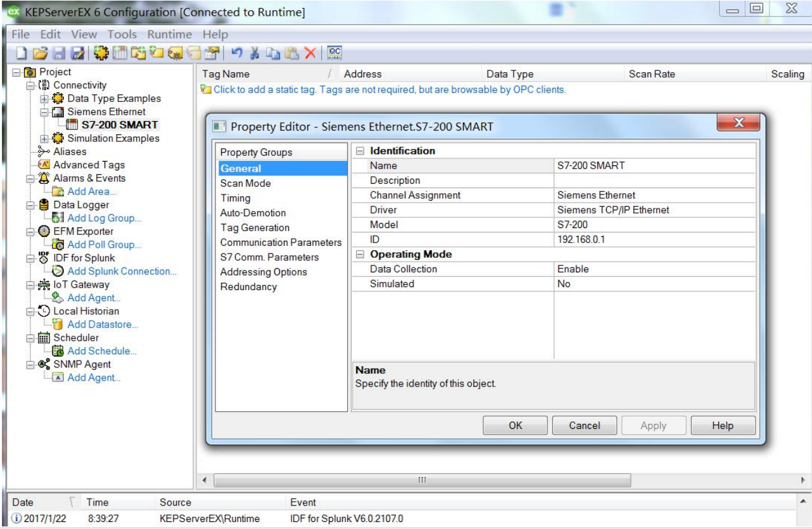Collapse the Connectivity tree node

pyautogui.click(x=30, y=85)
